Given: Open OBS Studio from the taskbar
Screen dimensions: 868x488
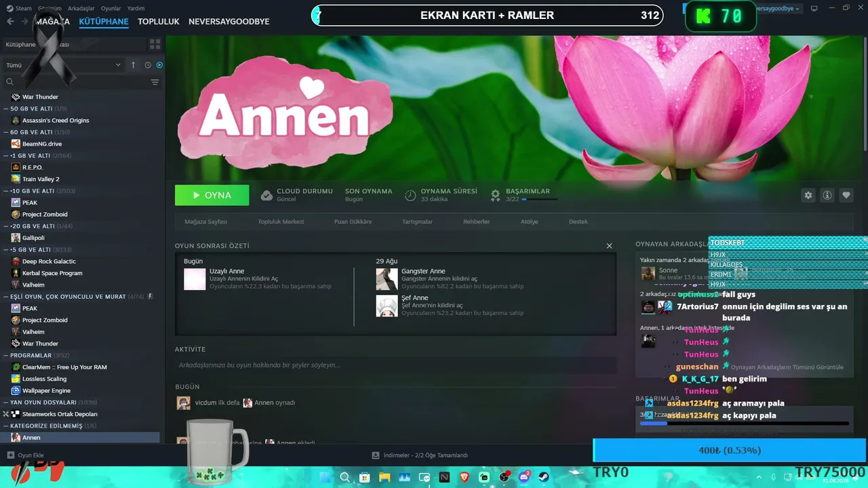Looking at the screenshot, I should point(505,477).
